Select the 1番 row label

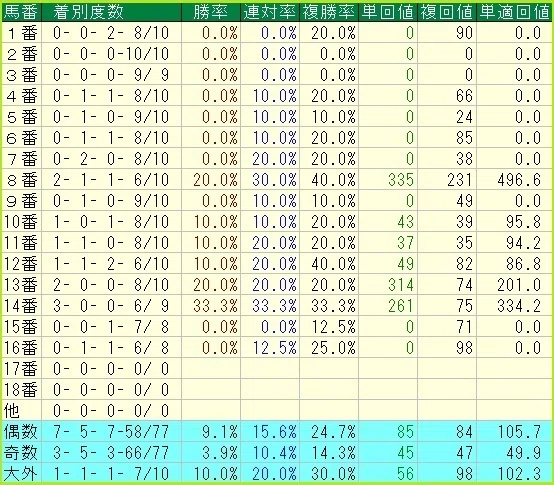coord(22,33)
